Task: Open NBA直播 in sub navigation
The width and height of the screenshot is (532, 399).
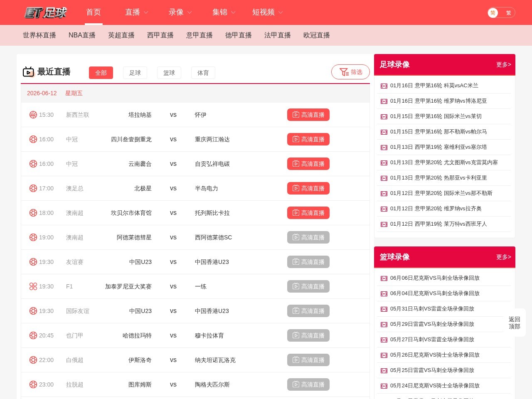Action: pos(82,35)
